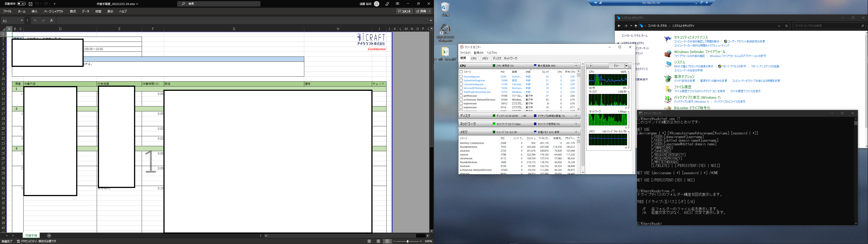Expand the formula bar chevron
868x244 pixels.
[431, 21]
